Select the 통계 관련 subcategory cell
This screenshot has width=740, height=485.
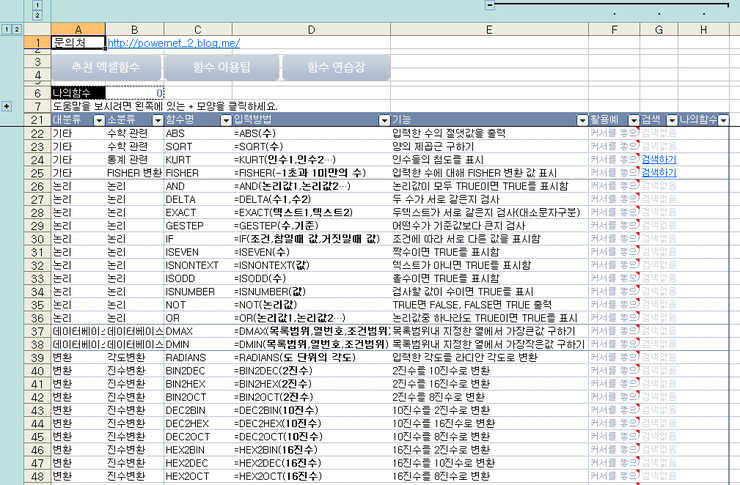tap(135, 159)
